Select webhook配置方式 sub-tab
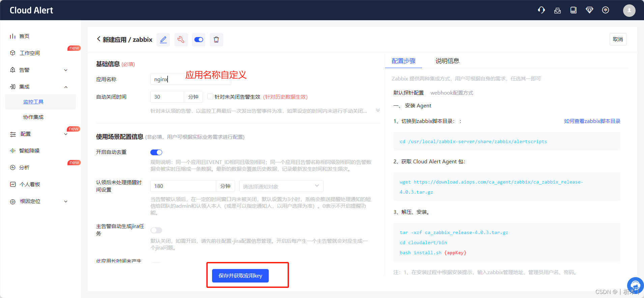 [x=451, y=93]
